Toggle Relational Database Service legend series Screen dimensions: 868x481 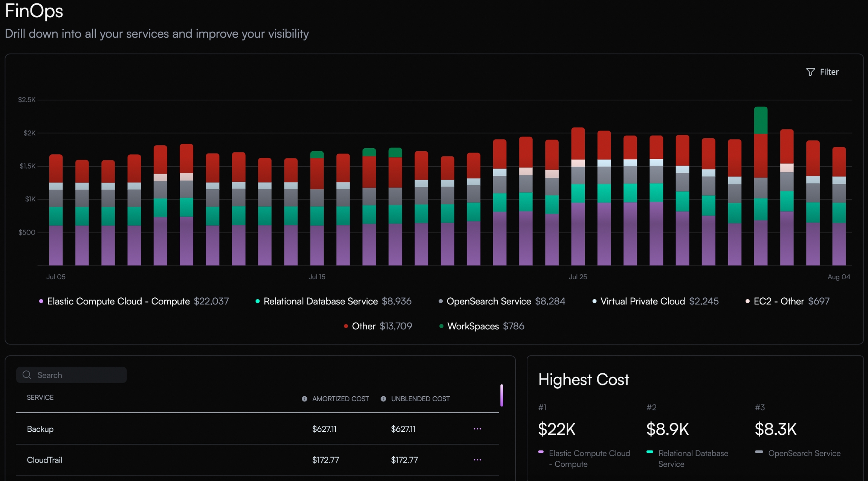pyautogui.click(x=320, y=301)
